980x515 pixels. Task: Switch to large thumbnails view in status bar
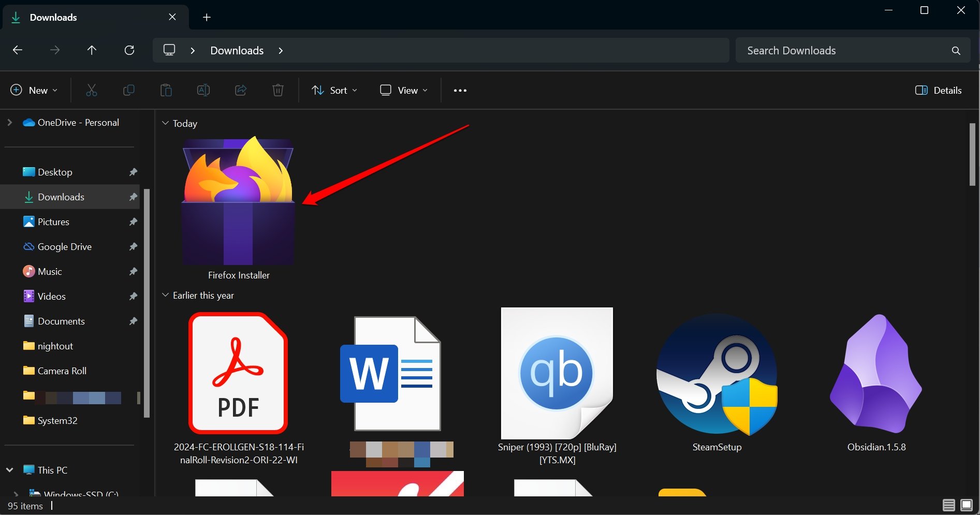[x=967, y=505]
